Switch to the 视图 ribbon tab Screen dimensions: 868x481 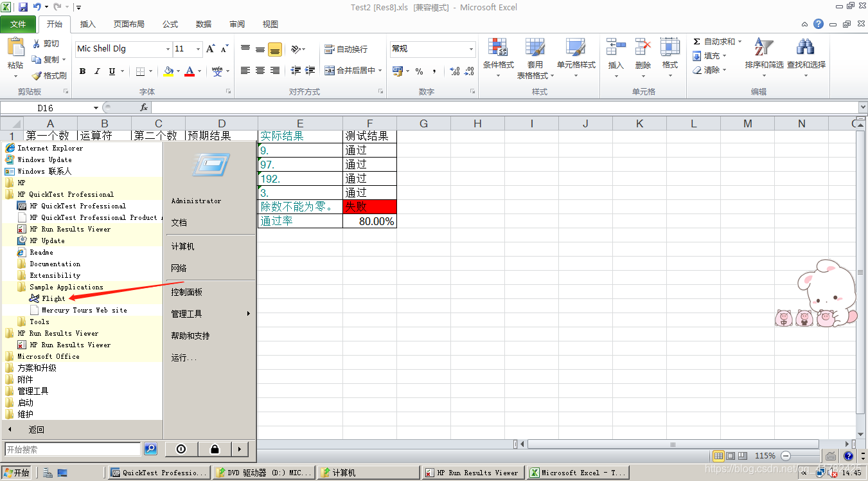point(270,24)
